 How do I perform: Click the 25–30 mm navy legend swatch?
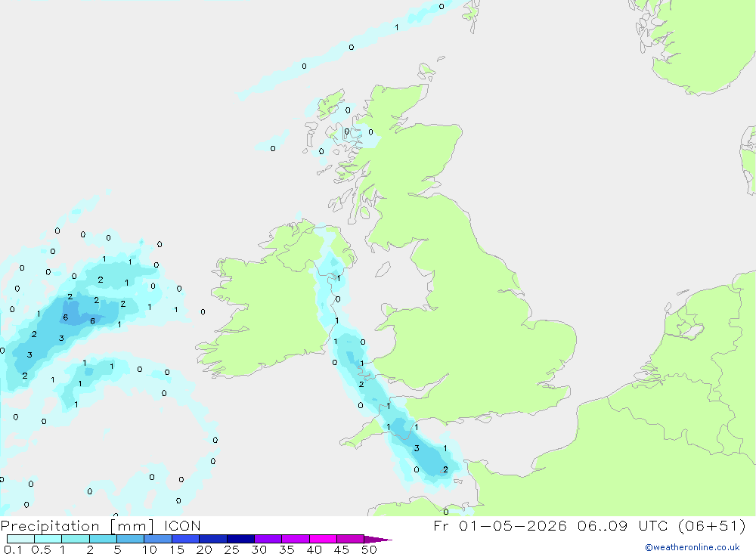click(240, 539)
